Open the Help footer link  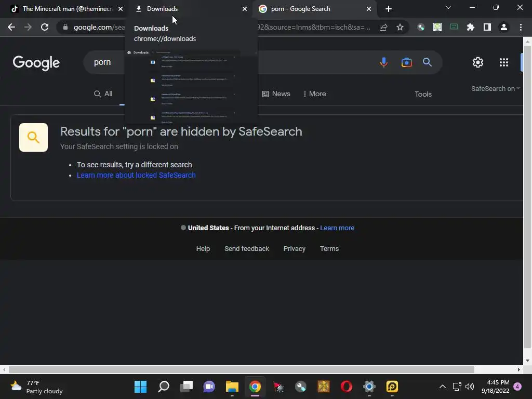[x=203, y=249]
